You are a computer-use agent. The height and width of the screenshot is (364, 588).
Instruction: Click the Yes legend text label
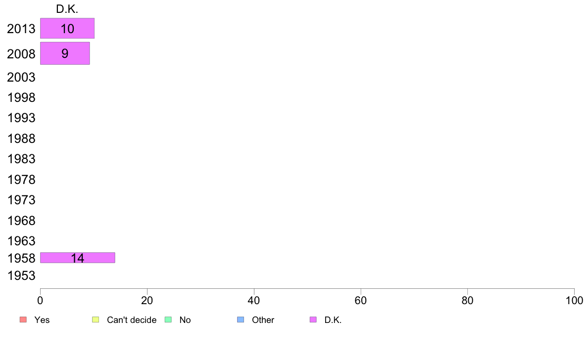(42, 320)
